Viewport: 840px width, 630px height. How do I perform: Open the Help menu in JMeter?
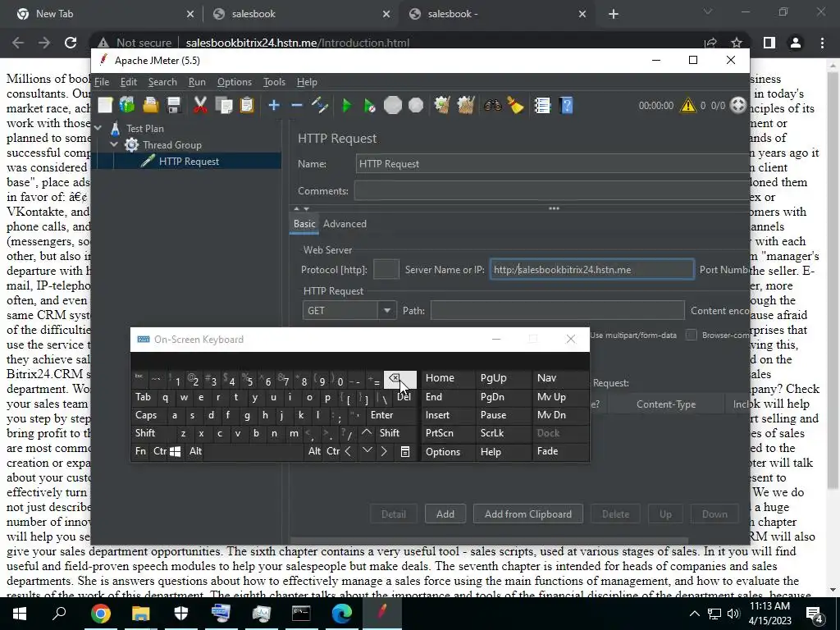pos(307,82)
